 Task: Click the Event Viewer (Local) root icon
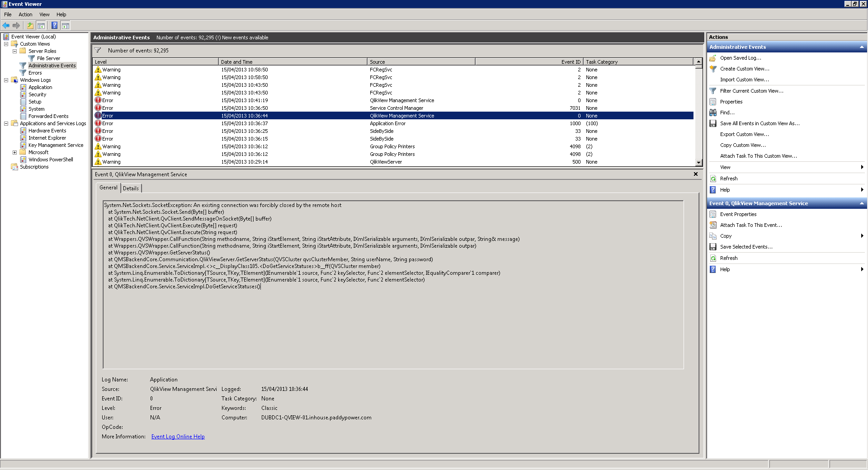tap(6, 37)
